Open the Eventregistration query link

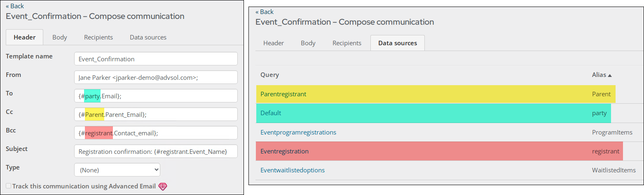284,151
